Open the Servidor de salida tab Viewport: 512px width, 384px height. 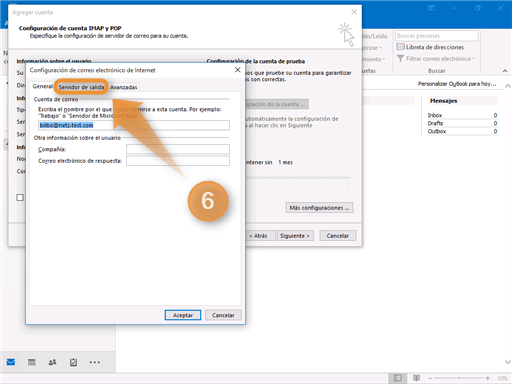click(81, 87)
